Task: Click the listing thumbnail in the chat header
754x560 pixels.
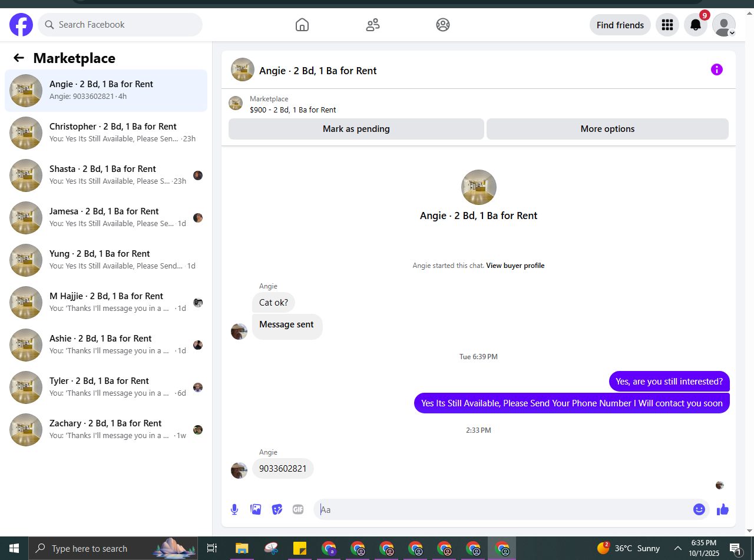Action: point(243,69)
